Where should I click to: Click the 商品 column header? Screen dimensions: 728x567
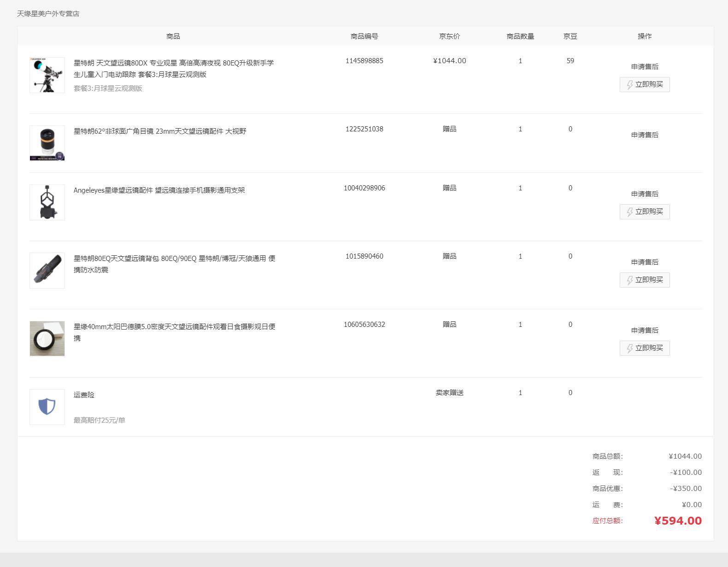[x=173, y=36]
